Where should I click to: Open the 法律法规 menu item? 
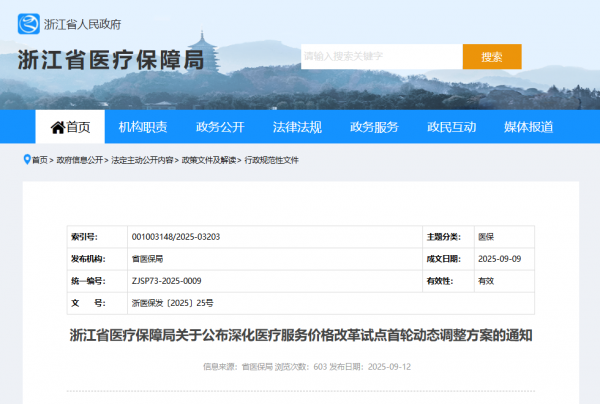pos(297,127)
